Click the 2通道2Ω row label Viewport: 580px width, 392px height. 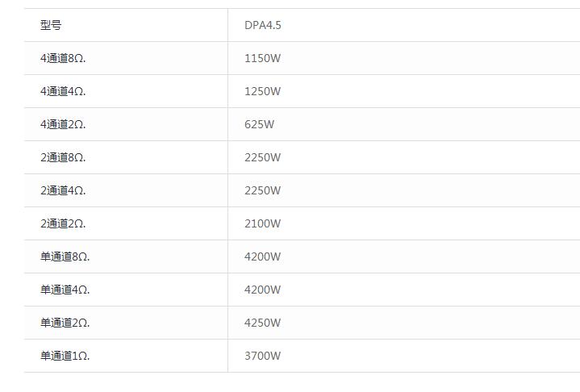63,223
